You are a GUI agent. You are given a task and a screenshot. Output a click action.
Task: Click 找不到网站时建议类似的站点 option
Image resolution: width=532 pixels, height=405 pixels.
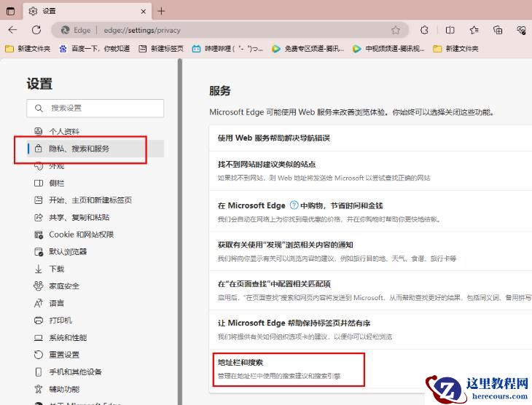coord(370,171)
